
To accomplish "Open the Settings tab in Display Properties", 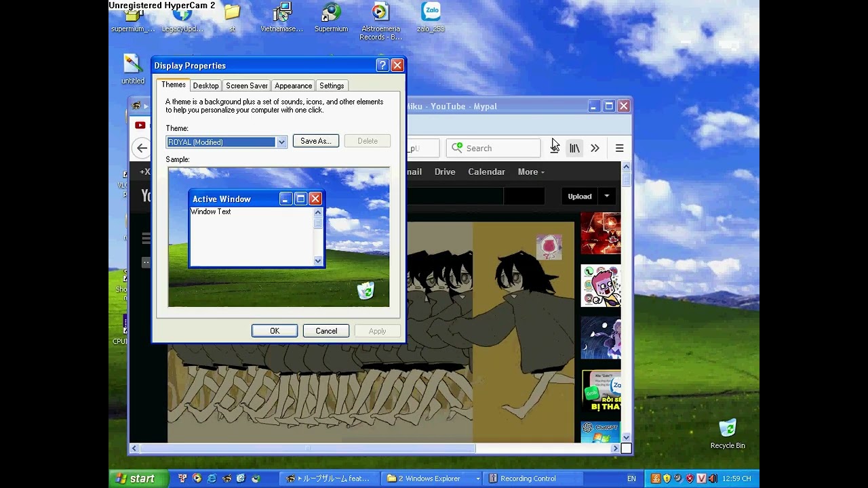I will tap(332, 85).
